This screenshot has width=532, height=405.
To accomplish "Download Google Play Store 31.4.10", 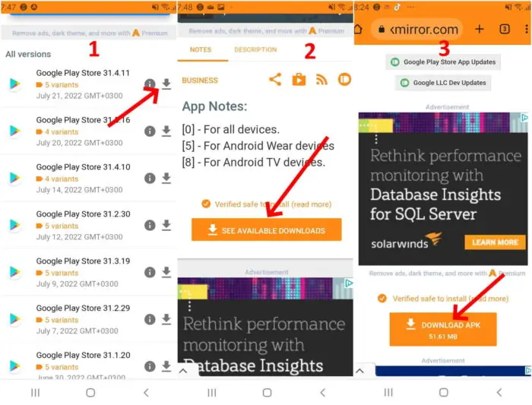I will 166,178.
